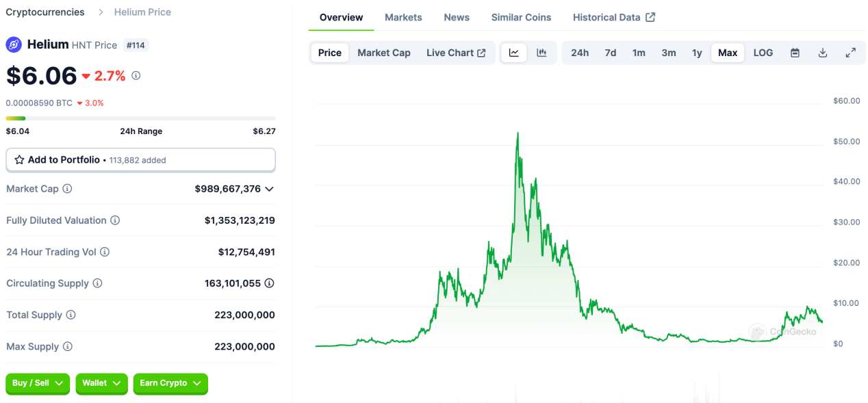Open the Earn Crypto dropdown
The height and width of the screenshot is (403, 868).
pyautogui.click(x=170, y=384)
